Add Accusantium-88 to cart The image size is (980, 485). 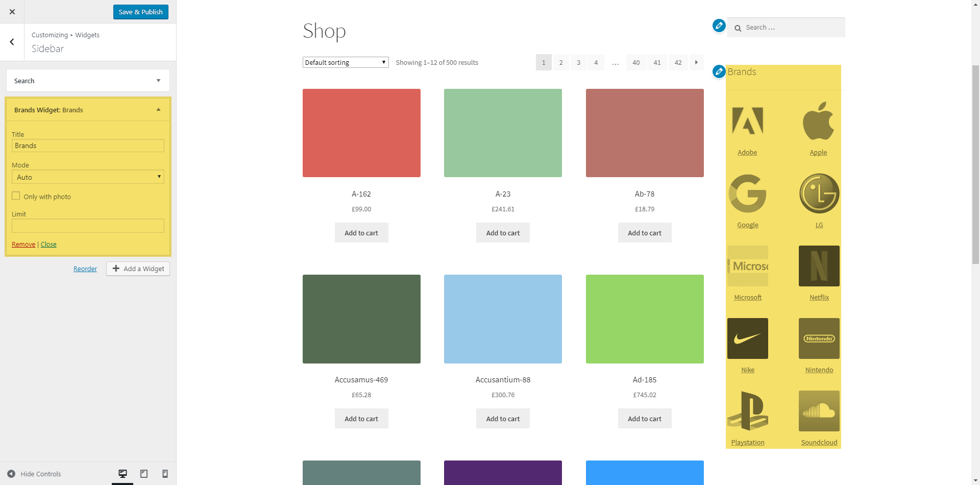[503, 419]
